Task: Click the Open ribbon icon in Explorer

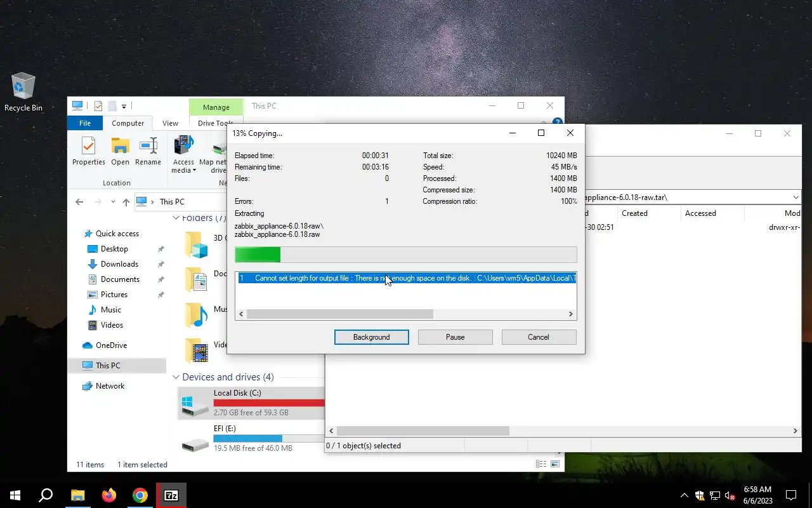Action: pos(120,151)
